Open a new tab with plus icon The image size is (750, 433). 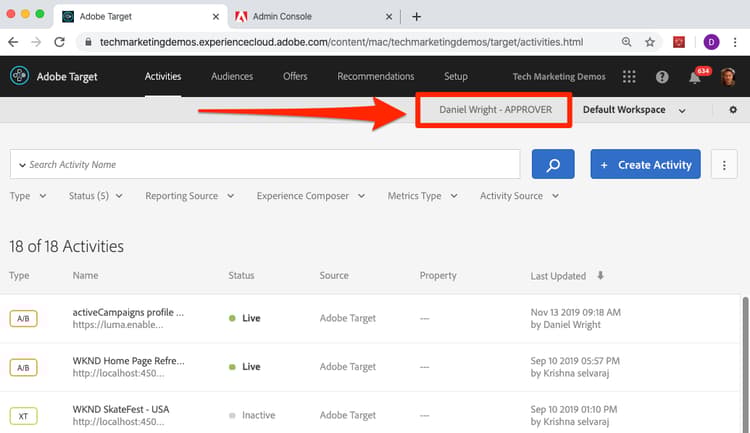pyautogui.click(x=417, y=17)
